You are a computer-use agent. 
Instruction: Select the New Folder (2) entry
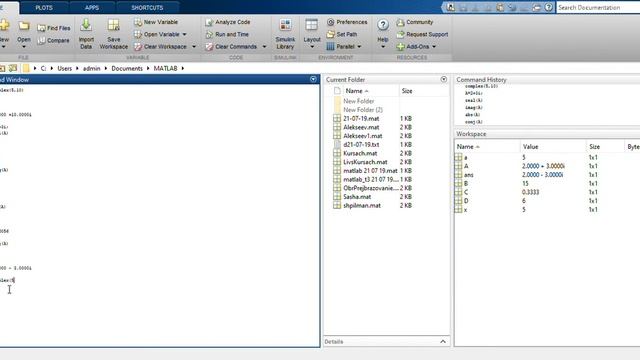(x=362, y=110)
